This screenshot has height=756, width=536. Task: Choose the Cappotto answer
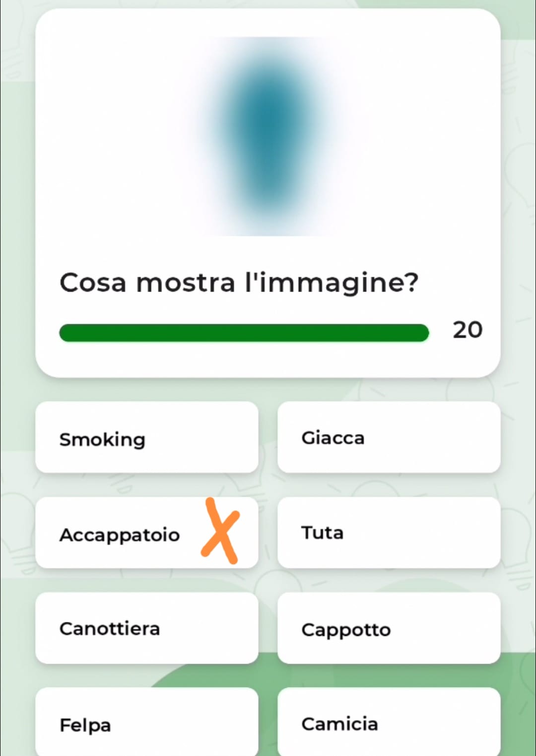tap(389, 628)
